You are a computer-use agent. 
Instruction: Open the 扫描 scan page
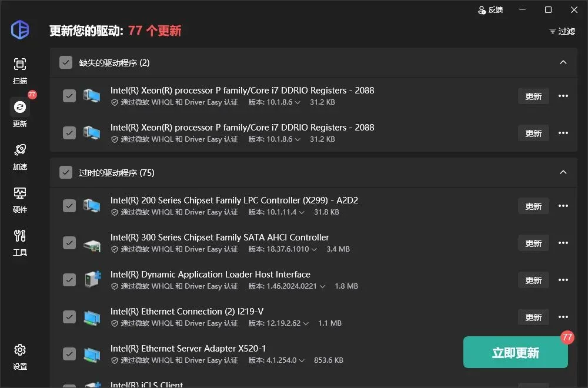(x=20, y=71)
